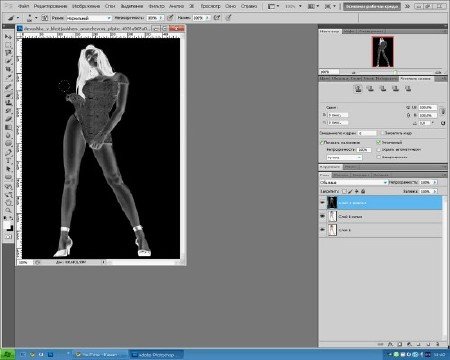Check the Скрыть автоматически checkbox
The height and width of the screenshot is (360, 450).
pyautogui.click(x=379, y=150)
